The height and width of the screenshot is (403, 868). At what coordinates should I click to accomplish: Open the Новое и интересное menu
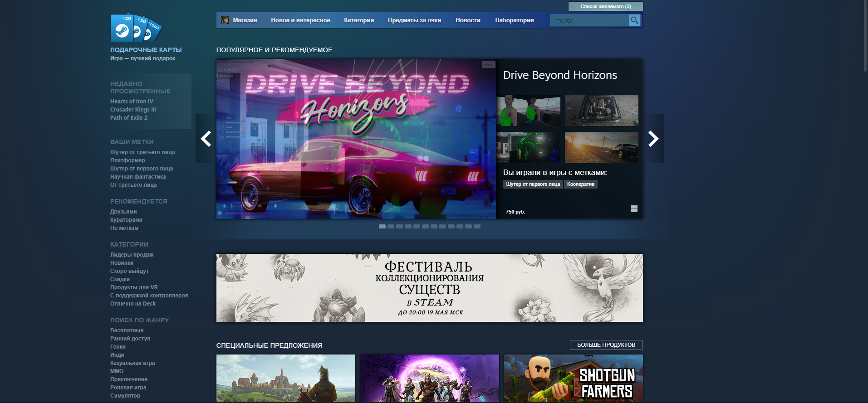300,20
